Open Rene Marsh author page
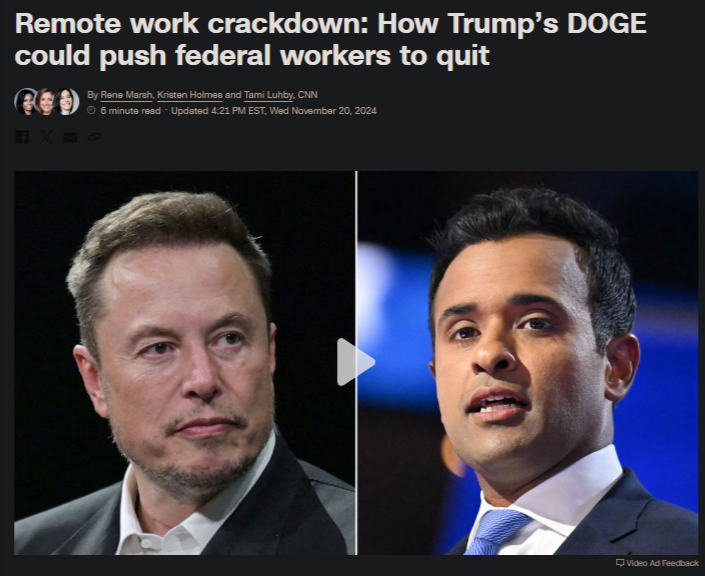 click(126, 95)
